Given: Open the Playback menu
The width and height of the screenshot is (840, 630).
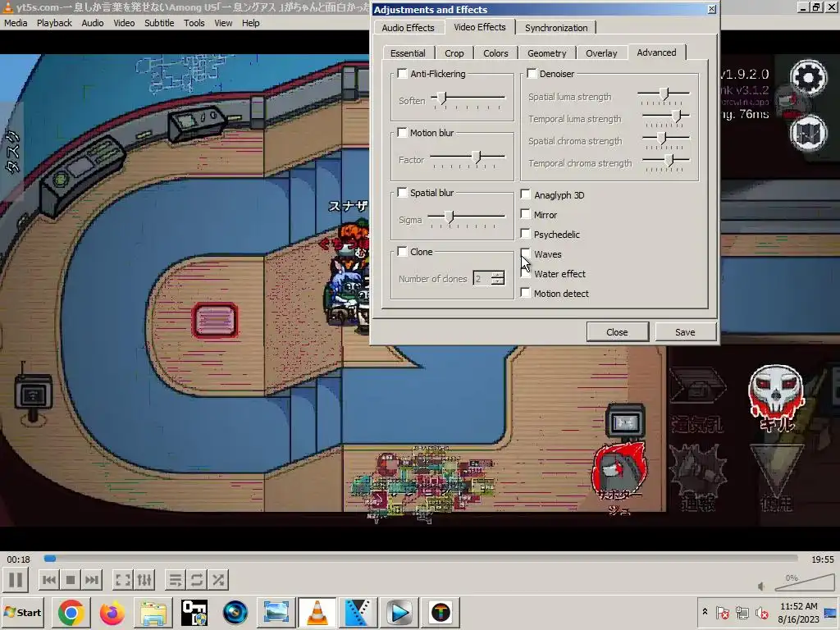Looking at the screenshot, I should point(54,23).
